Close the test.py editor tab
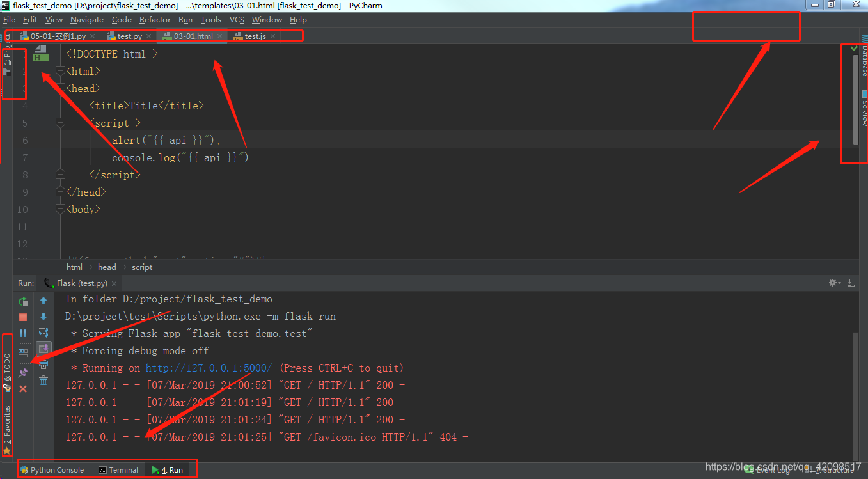This screenshot has height=479, width=868. click(149, 36)
